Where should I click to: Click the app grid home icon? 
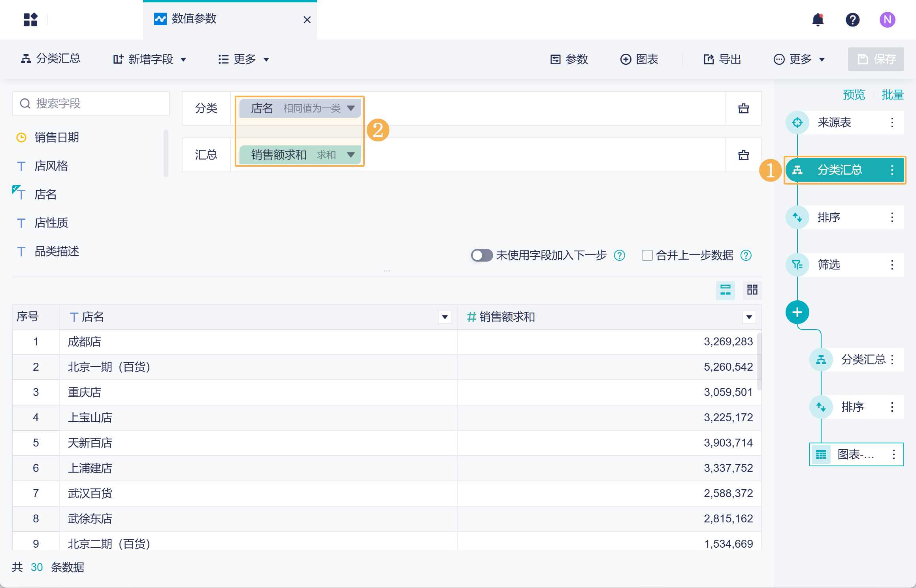pyautogui.click(x=30, y=20)
